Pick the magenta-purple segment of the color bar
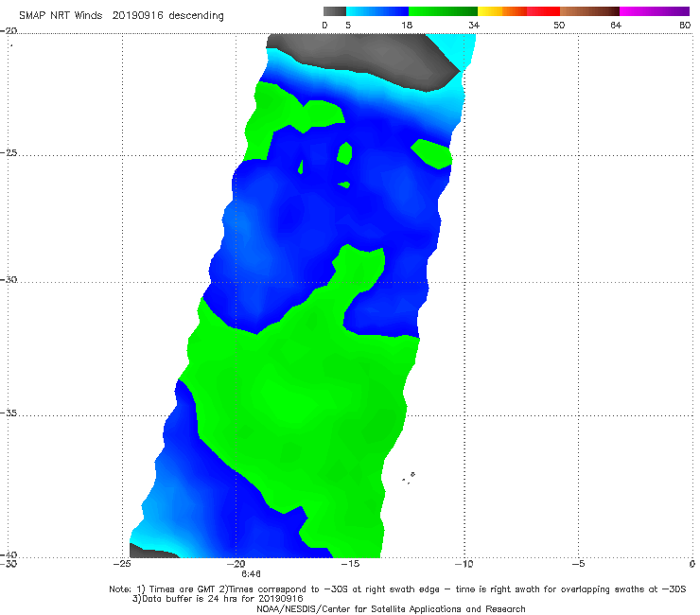Viewport: 700px width, 615px height. 655,11
